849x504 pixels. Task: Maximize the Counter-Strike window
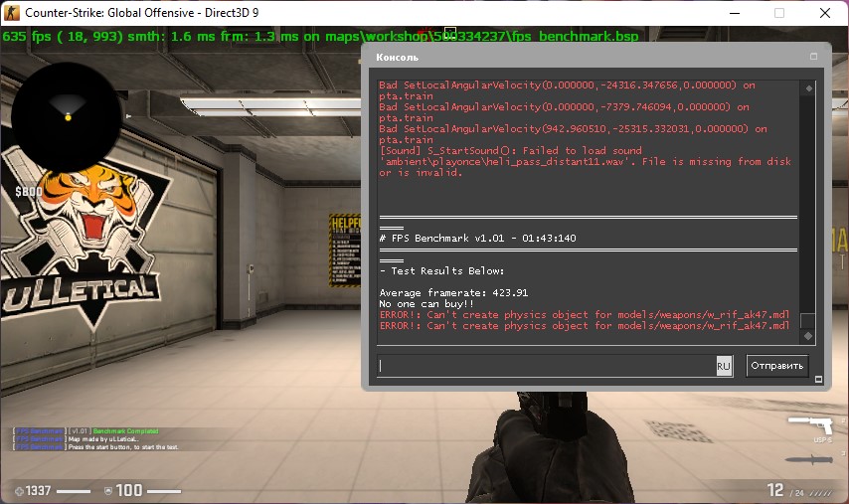pos(779,13)
